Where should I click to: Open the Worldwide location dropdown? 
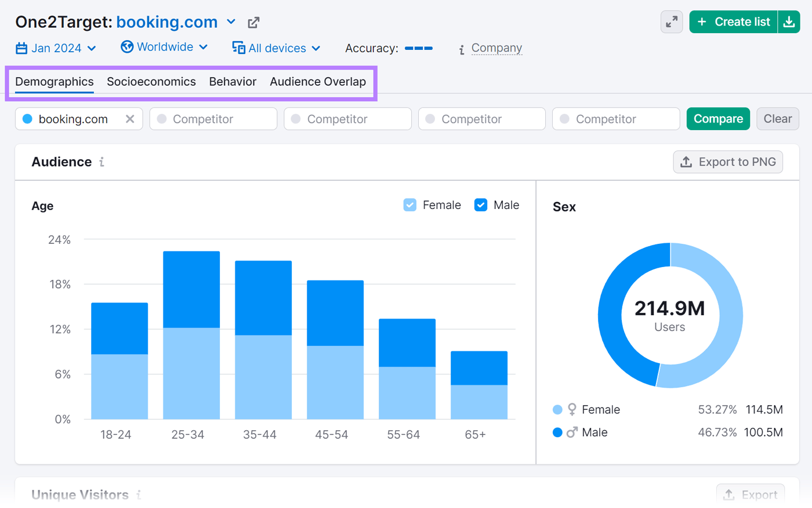tap(165, 47)
